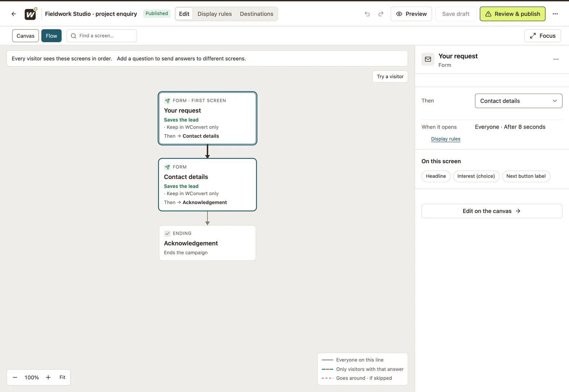This screenshot has width=569, height=392.
Task: Click Save draft button
Action: pyautogui.click(x=456, y=14)
